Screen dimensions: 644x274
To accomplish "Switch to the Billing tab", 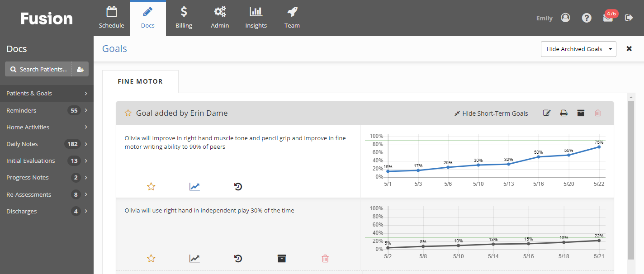I will click(184, 17).
